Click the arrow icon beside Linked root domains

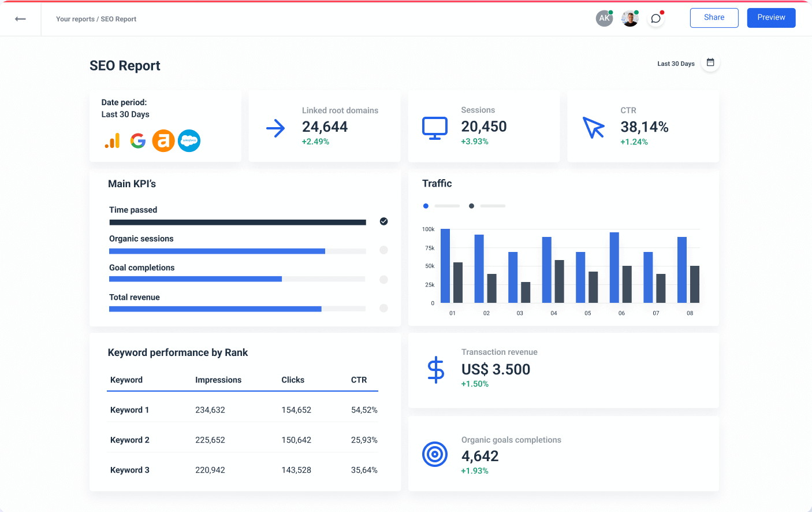276,128
